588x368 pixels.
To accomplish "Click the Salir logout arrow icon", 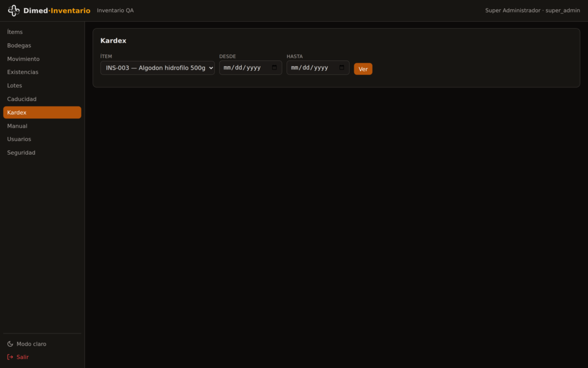I will click(10, 357).
